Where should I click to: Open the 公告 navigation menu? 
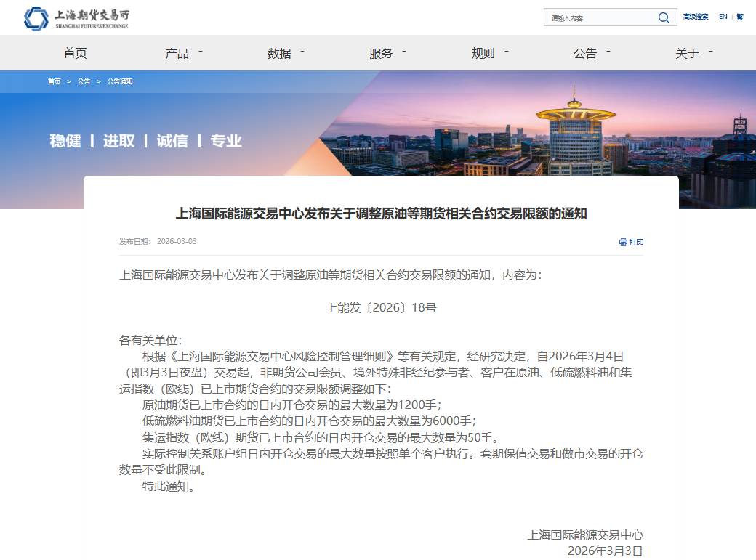click(x=585, y=53)
